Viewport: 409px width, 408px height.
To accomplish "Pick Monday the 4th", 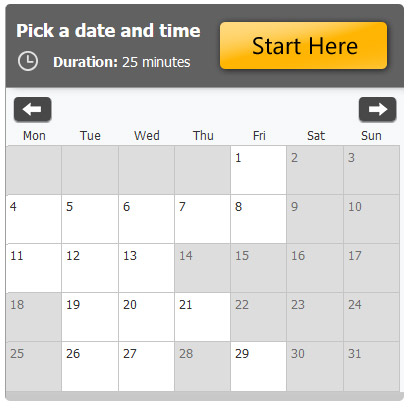I will 34,219.
